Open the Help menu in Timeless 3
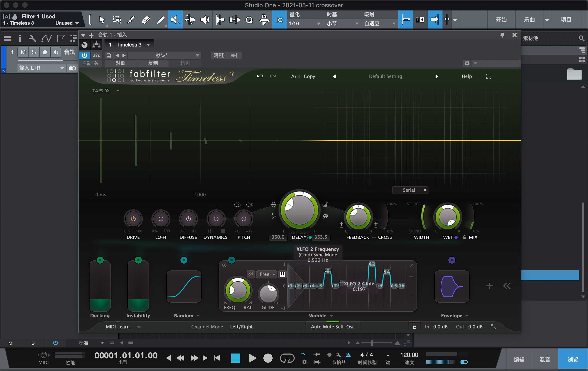The image size is (588, 371). pyautogui.click(x=467, y=76)
